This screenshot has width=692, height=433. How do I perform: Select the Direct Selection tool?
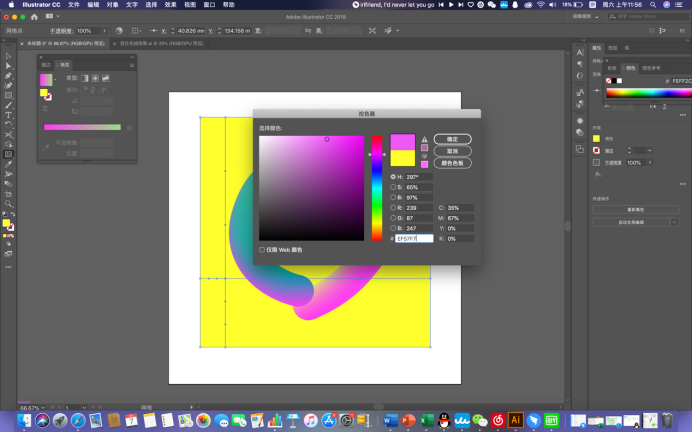[8, 66]
